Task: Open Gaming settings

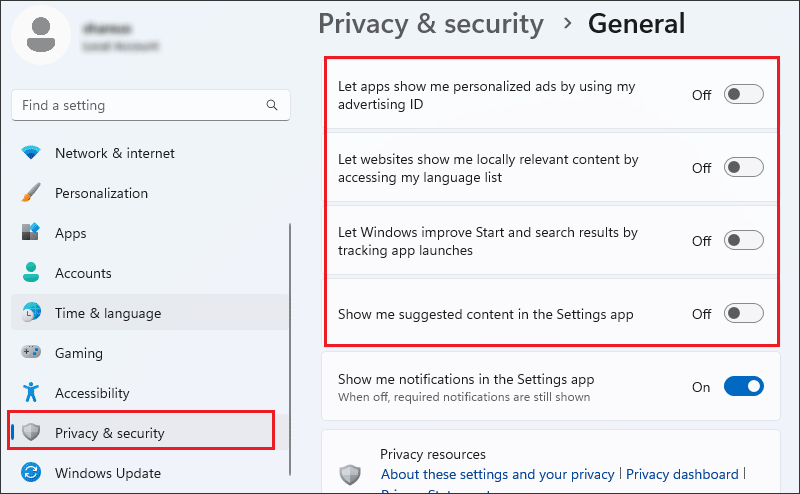Action: coord(150,352)
